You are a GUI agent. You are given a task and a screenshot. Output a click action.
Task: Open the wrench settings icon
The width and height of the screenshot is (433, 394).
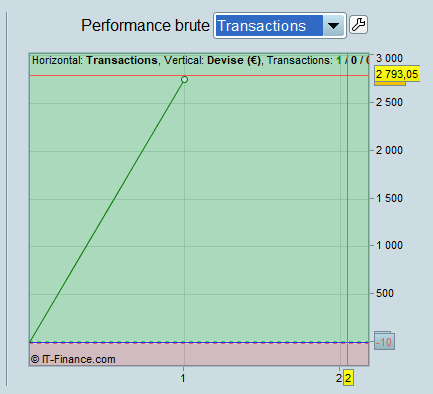[x=358, y=25]
